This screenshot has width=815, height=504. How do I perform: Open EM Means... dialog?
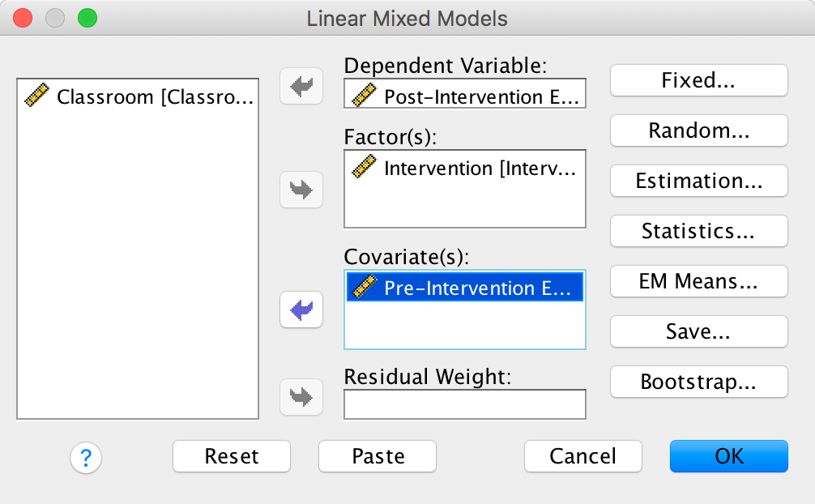(698, 281)
